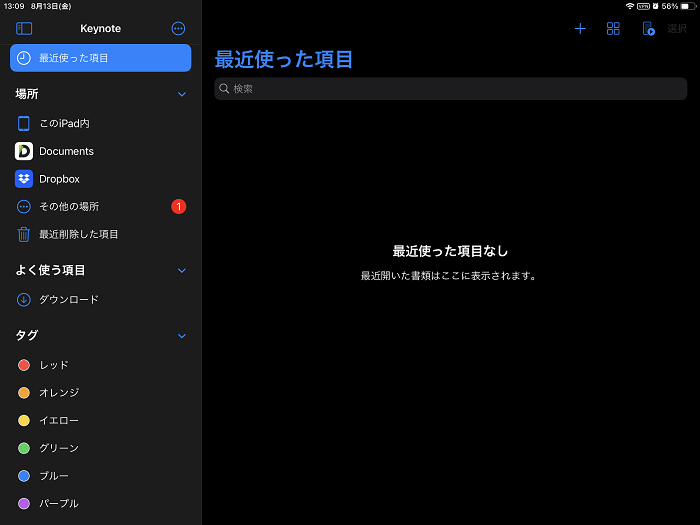Click the red notification badge 1
700x525 pixels.
coord(179,207)
